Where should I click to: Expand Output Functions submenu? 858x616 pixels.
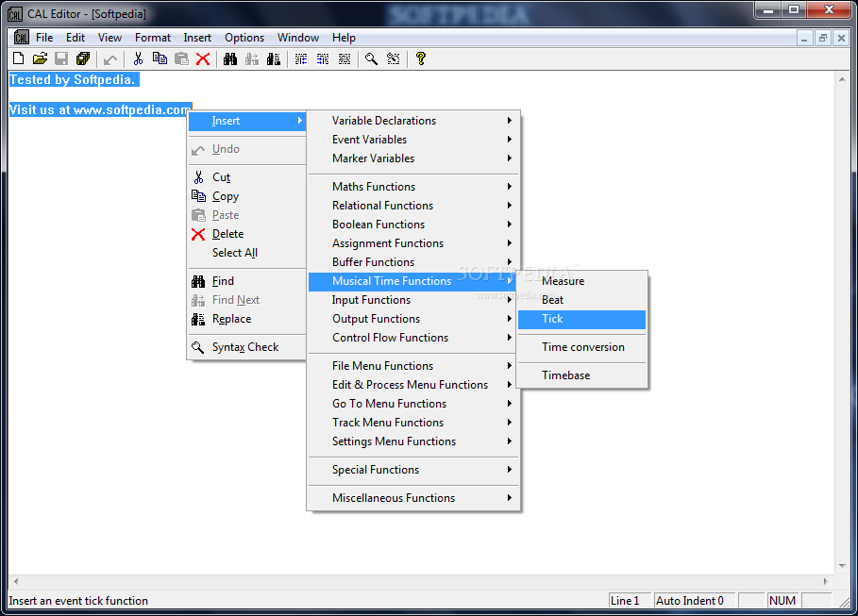pos(413,319)
